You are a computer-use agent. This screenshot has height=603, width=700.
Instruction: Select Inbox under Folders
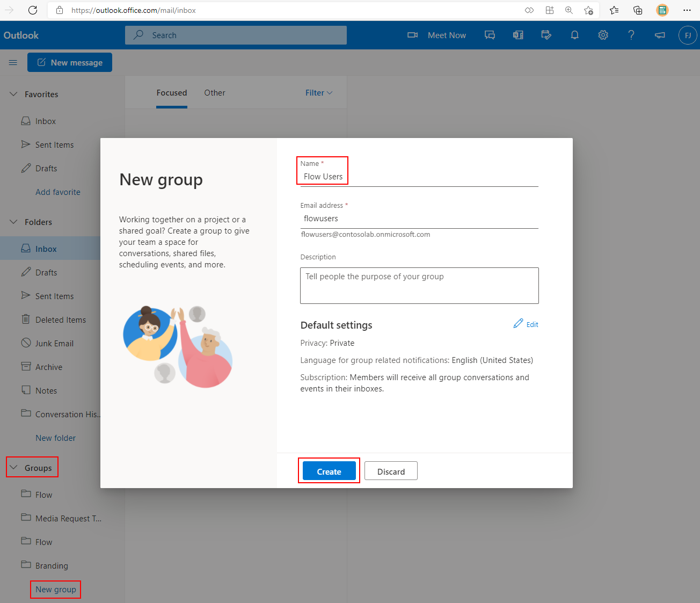click(x=50, y=249)
